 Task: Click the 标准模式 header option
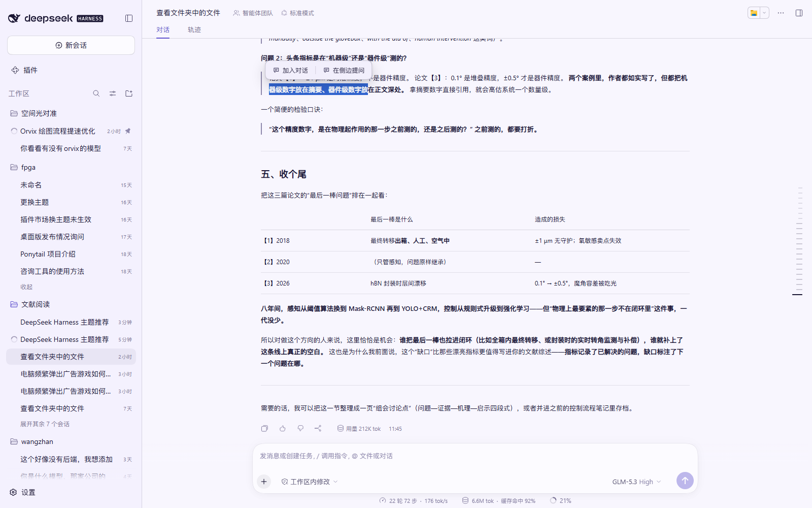point(297,13)
